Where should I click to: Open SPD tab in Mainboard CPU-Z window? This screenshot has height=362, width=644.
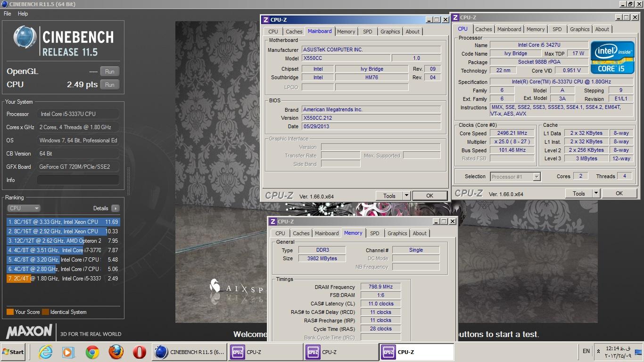[368, 32]
